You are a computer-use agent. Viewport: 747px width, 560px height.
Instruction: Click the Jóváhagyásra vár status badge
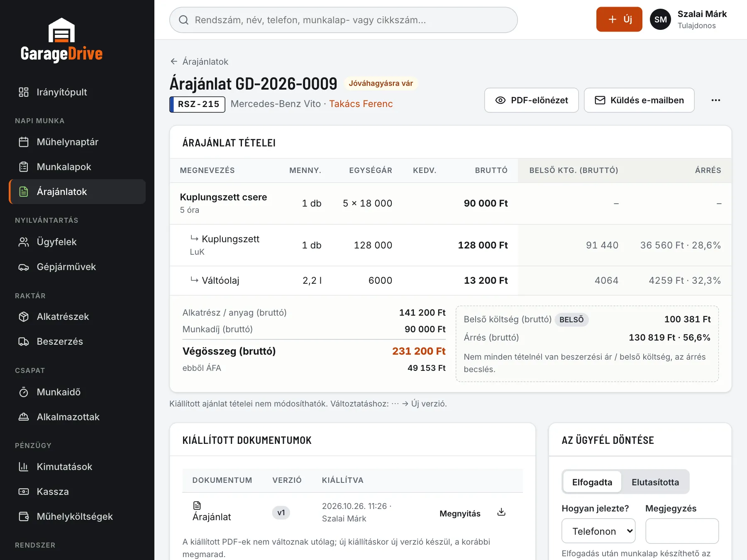381,83
